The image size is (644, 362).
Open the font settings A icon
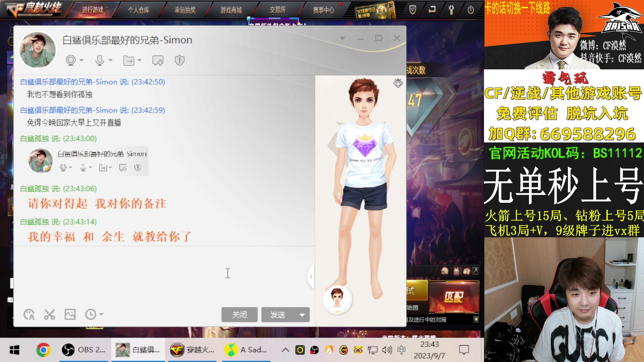point(29,314)
